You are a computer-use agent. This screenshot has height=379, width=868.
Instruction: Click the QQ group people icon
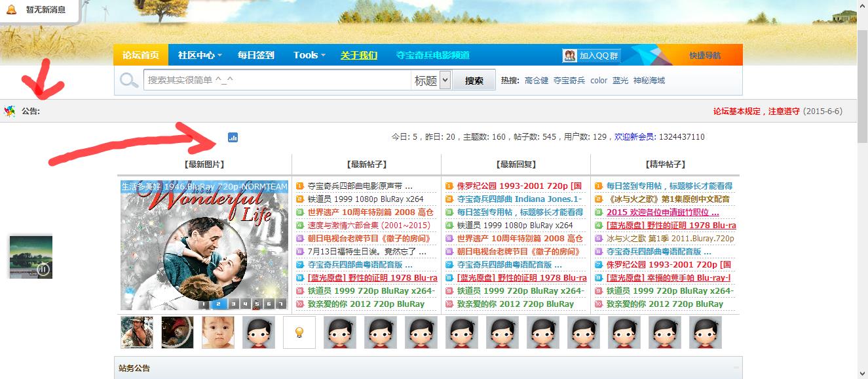(569, 56)
